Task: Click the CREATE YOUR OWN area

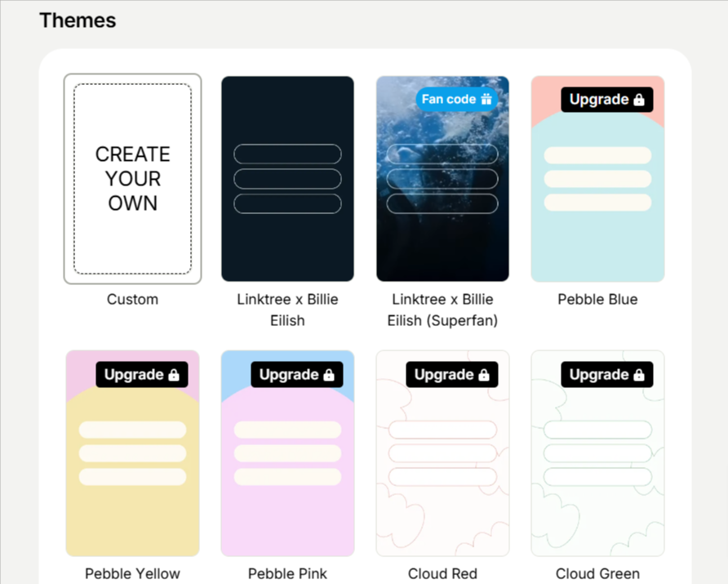Action: tap(132, 178)
